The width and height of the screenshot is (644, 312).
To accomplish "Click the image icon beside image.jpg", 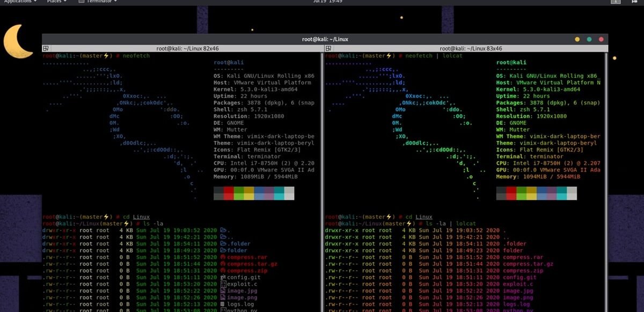I will 223,291.
